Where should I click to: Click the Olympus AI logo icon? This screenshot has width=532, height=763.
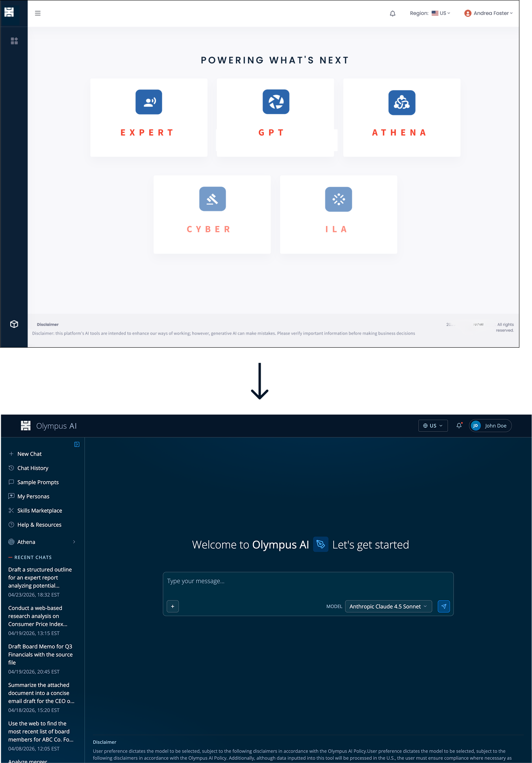pyautogui.click(x=26, y=426)
